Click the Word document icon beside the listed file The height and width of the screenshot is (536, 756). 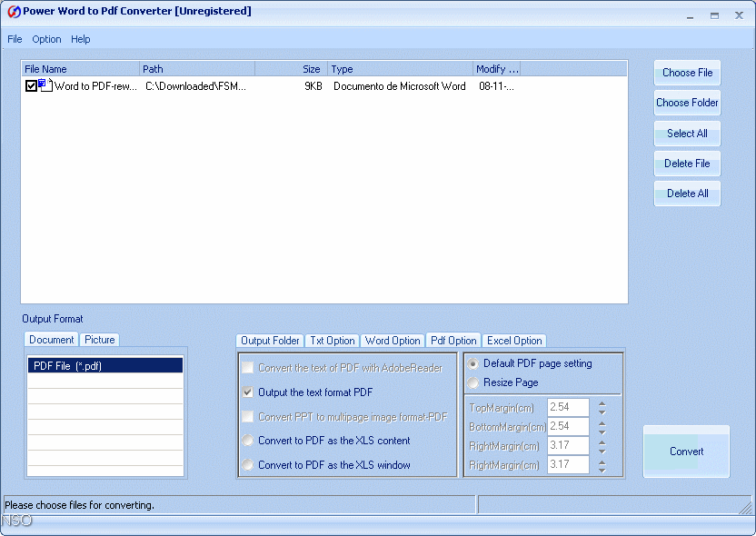[x=45, y=85]
